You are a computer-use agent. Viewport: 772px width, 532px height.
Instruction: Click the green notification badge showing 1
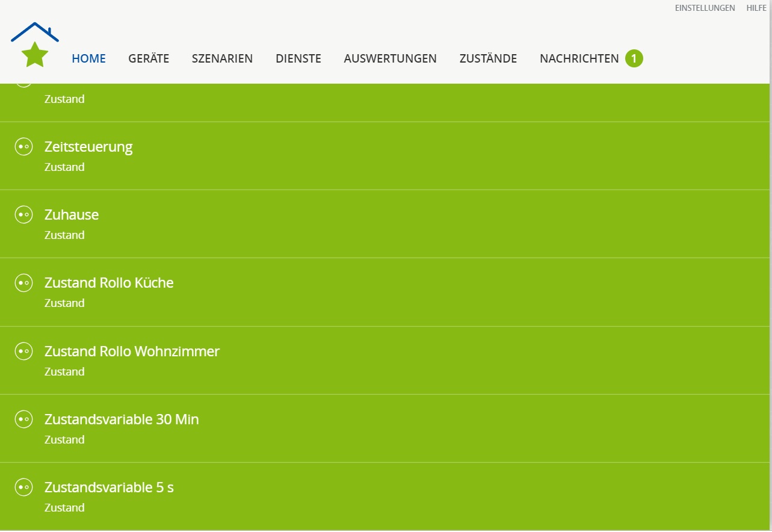(634, 58)
